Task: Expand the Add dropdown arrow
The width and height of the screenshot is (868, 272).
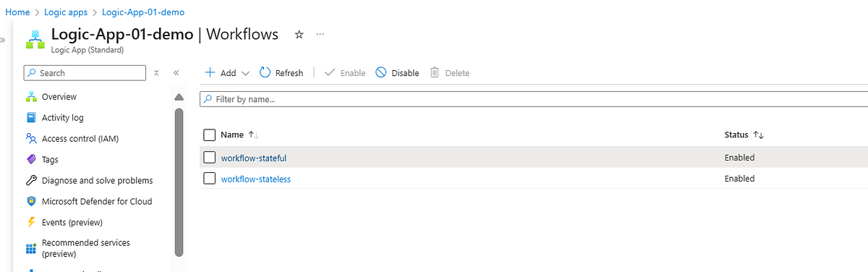Action: pos(245,73)
